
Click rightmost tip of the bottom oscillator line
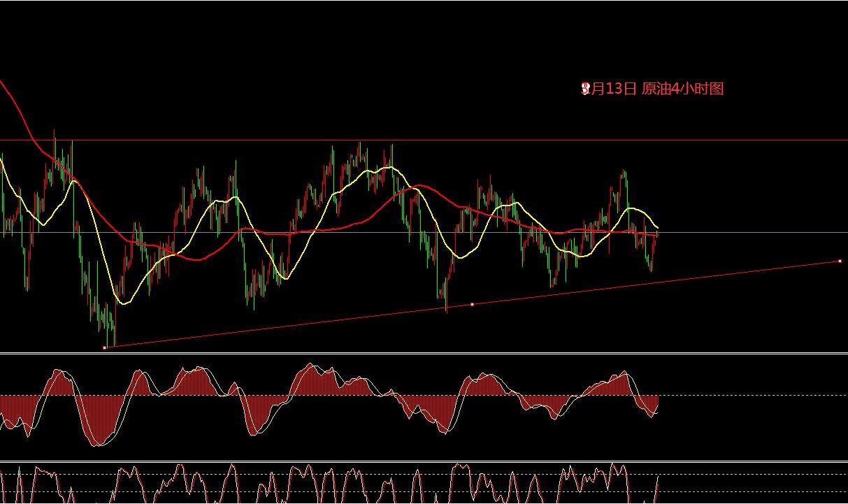coord(659,477)
